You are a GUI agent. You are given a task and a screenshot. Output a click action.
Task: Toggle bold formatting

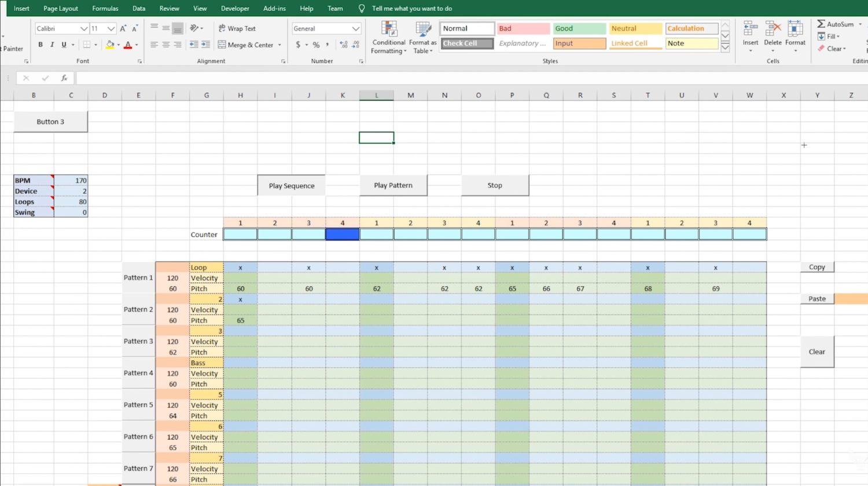[x=41, y=45]
